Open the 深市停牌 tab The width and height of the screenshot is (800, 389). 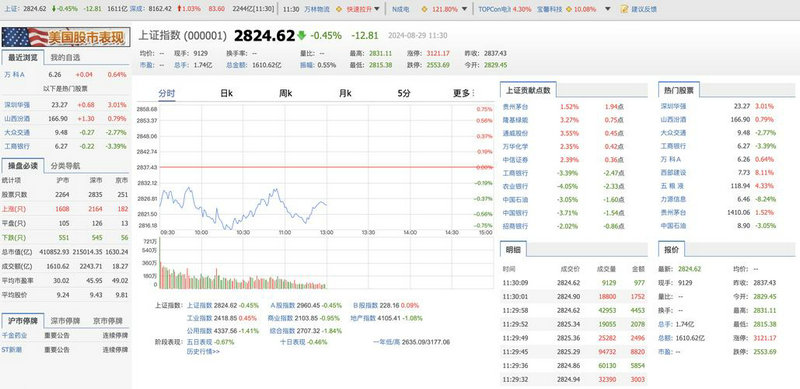tap(65, 321)
